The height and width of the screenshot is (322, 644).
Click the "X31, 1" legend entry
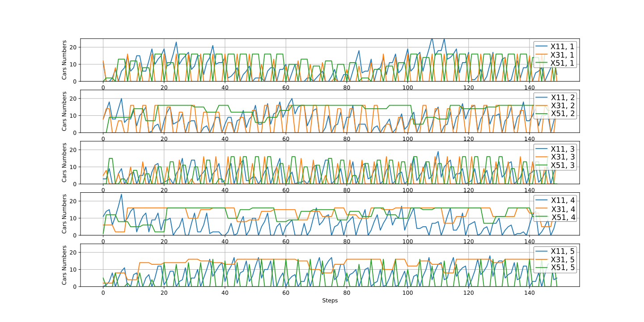pos(562,55)
